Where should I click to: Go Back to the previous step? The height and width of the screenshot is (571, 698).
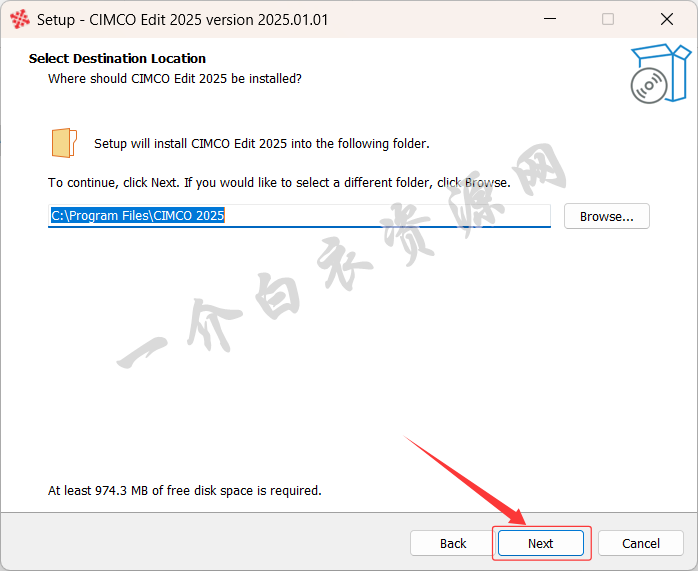(x=453, y=543)
